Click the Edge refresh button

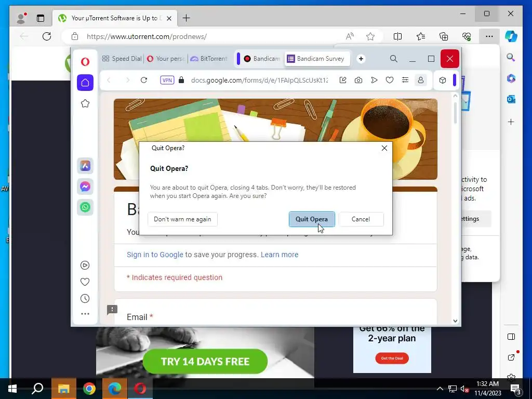(47, 36)
